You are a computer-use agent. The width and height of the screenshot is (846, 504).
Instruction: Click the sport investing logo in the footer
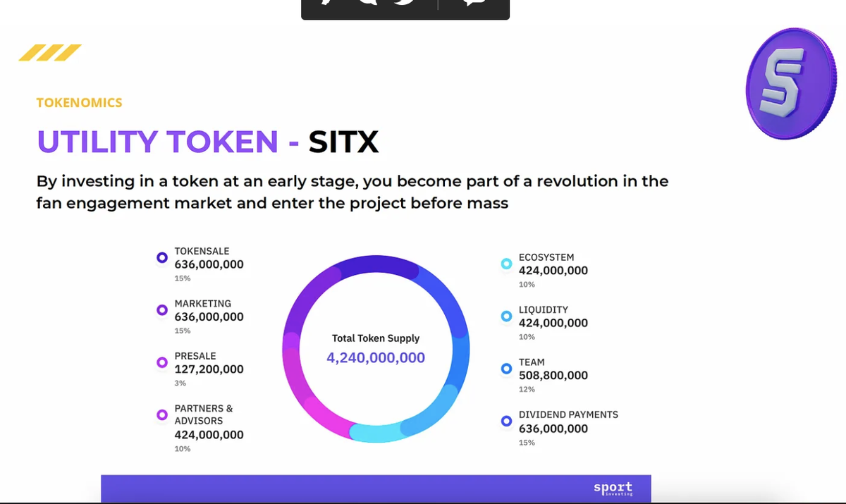tap(613, 488)
